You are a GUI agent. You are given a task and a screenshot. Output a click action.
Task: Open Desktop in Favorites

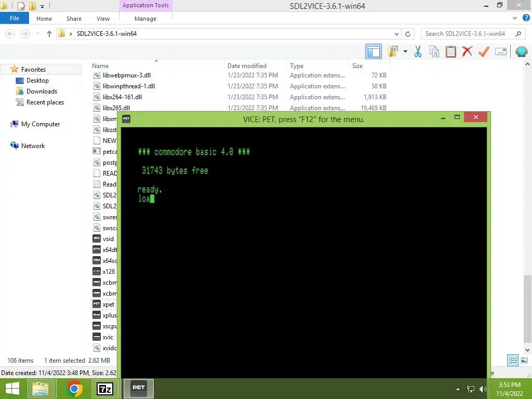[x=37, y=81]
